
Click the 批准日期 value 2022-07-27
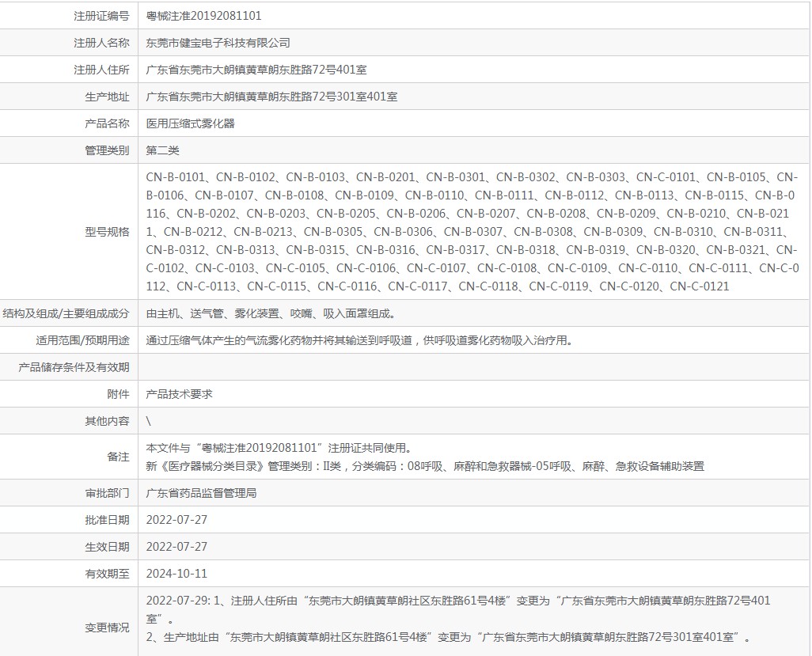coord(176,521)
